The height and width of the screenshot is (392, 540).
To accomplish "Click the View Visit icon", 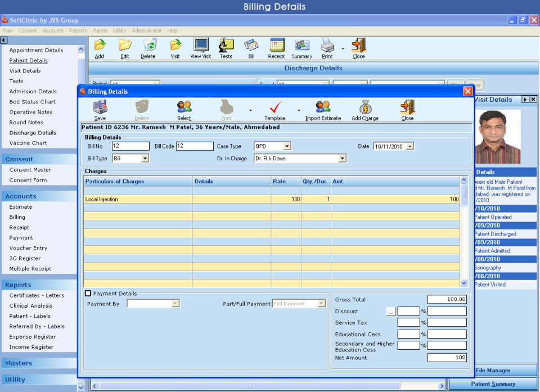I will pos(200,48).
